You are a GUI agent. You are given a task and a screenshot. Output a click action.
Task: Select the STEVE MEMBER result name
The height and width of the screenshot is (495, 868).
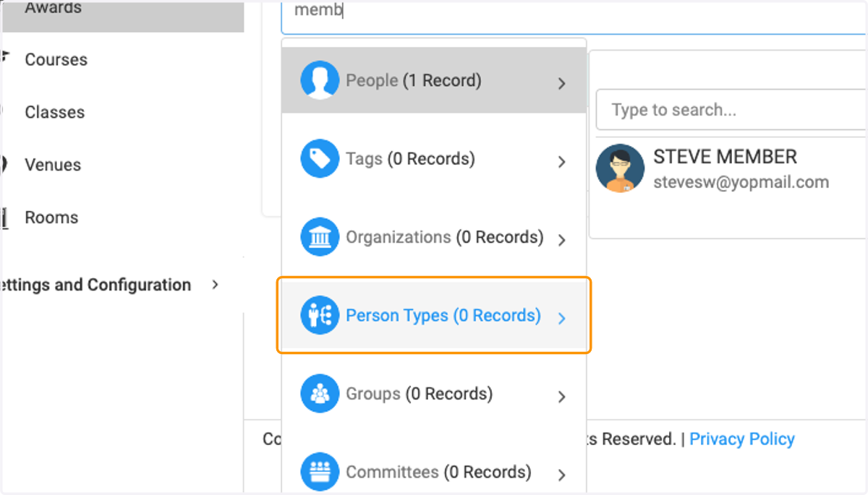pyautogui.click(x=725, y=157)
